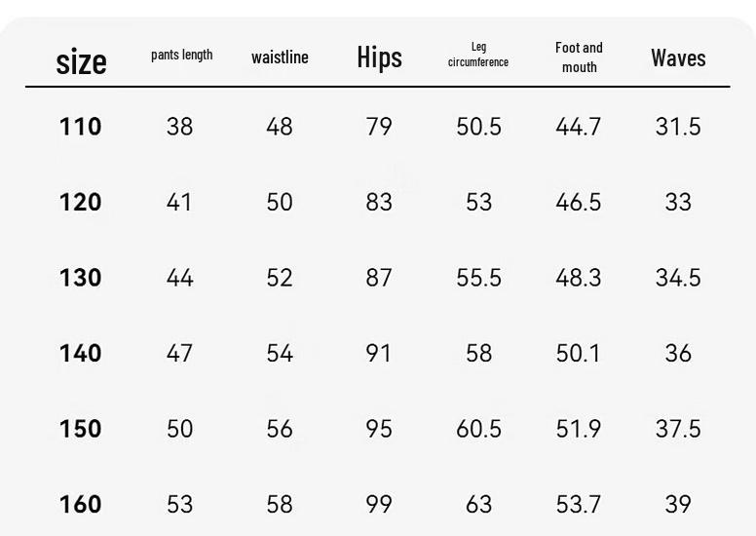Click the size 120 row label
The width and height of the screenshot is (756, 536).
click(81, 202)
